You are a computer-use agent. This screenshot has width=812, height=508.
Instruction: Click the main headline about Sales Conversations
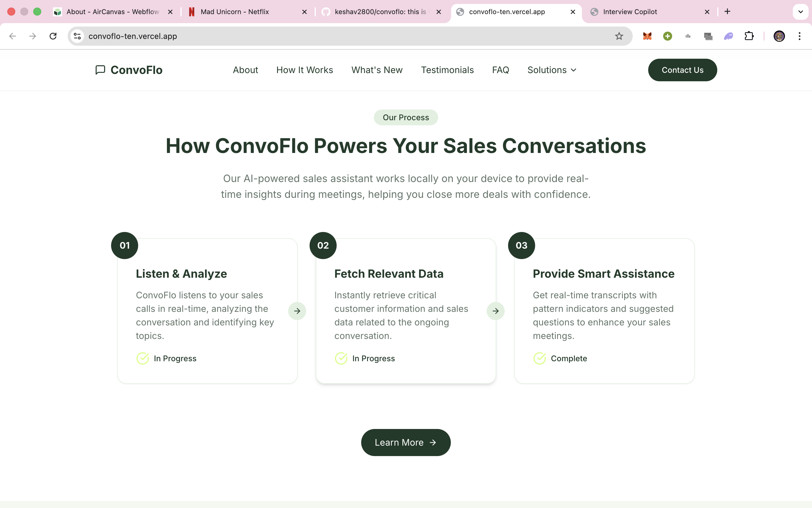(406, 146)
